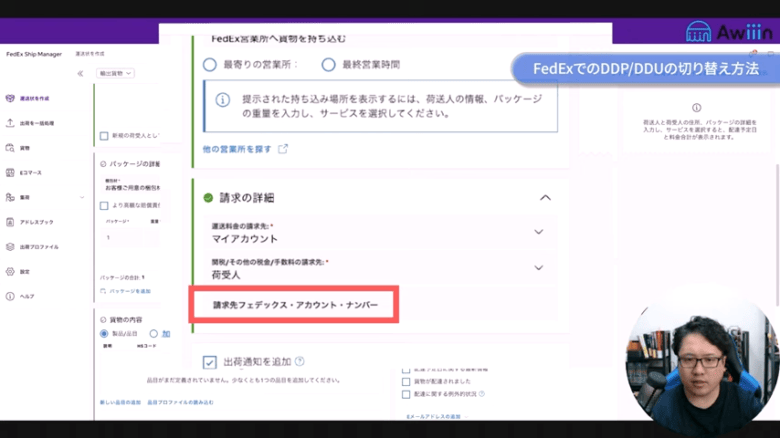The height and width of the screenshot is (438, 780).
Task: Click the info icon in 持ち込み場所 notice
Action: pyautogui.click(x=222, y=100)
